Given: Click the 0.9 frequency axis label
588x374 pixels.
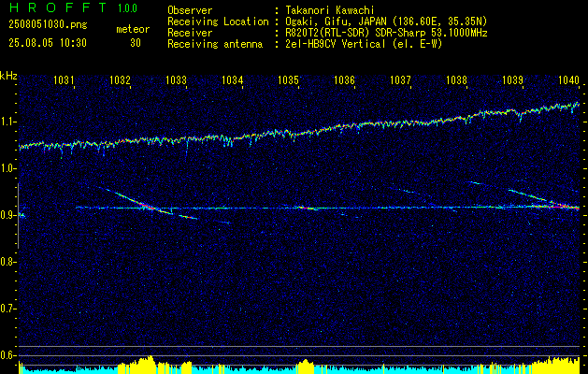Looking at the screenshot, I should tap(6, 215).
